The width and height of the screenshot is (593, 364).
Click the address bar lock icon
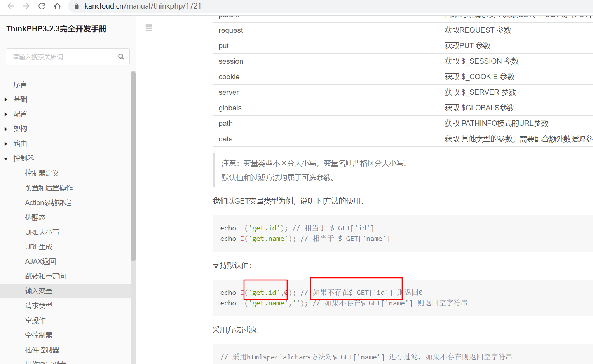coord(77,6)
